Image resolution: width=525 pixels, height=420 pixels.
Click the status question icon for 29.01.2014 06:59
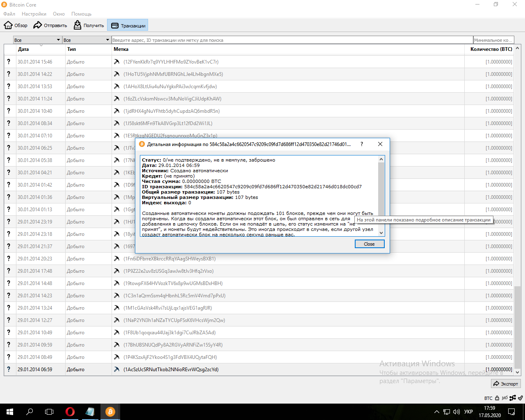coord(9,370)
